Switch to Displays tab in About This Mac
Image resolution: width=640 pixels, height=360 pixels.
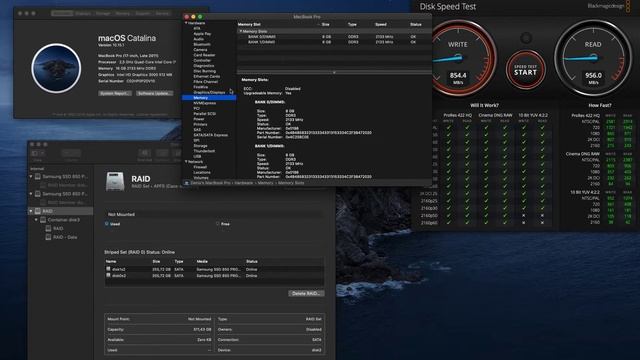(x=83, y=13)
